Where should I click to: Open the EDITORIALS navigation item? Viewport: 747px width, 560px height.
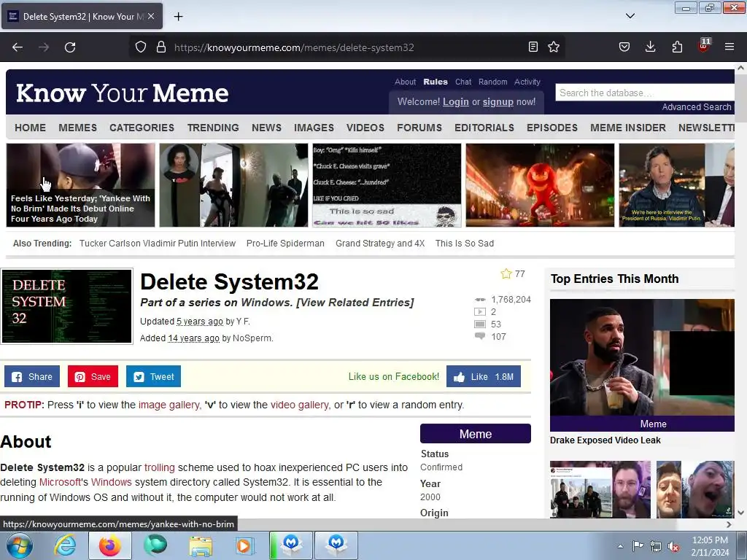coord(484,128)
